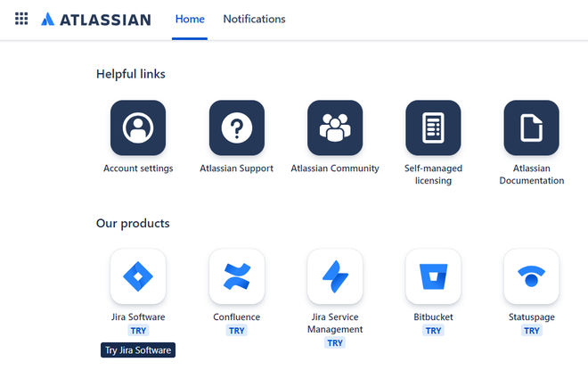Open the Account settings icon
588x378 pixels.
138,127
